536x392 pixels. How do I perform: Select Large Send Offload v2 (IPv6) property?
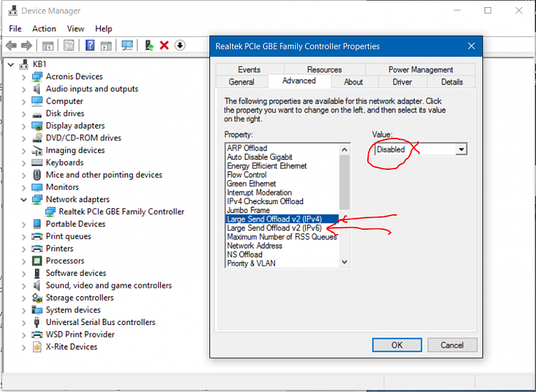(274, 228)
